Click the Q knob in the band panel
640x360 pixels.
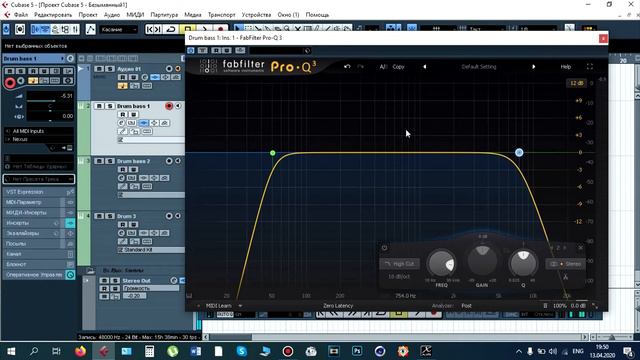pyautogui.click(x=523, y=263)
